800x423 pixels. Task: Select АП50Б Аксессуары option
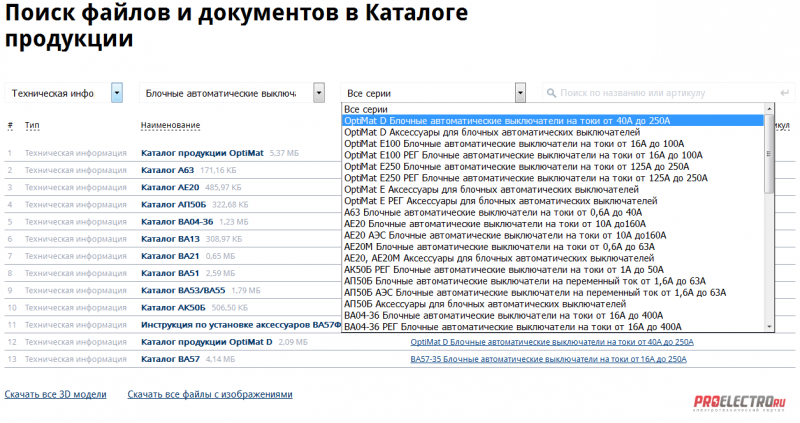coord(553,304)
